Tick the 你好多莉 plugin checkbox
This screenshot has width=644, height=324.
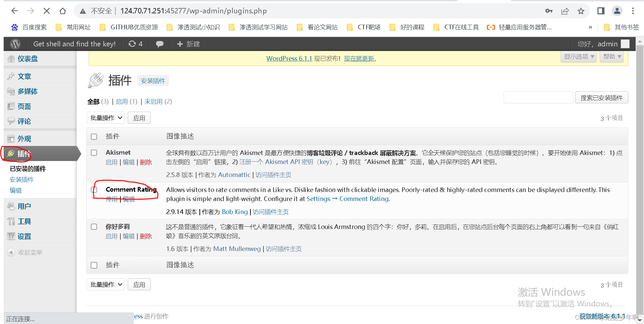click(94, 227)
